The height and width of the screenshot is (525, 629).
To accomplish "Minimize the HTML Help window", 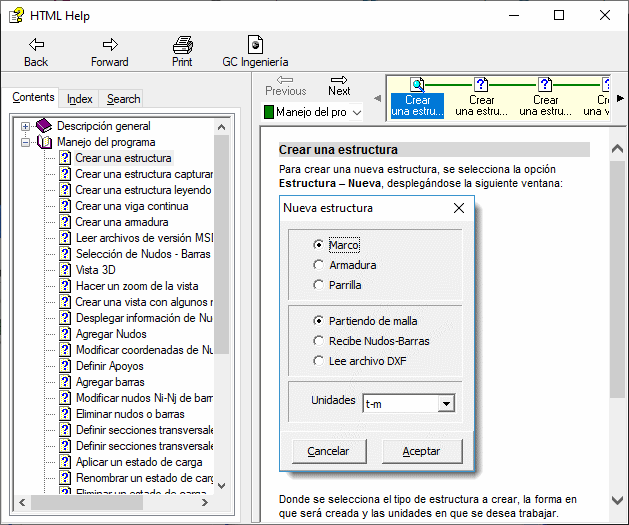I will (x=514, y=16).
